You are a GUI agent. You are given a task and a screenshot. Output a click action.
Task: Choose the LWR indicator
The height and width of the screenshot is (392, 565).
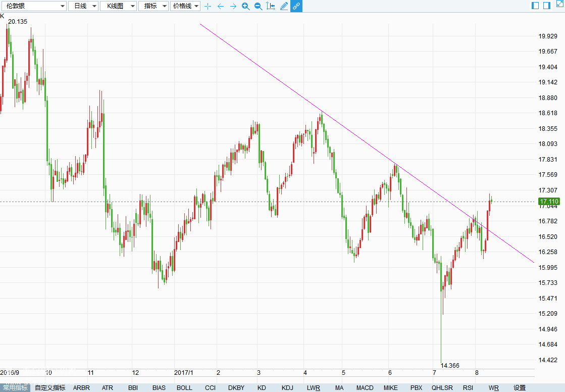pos(314,388)
